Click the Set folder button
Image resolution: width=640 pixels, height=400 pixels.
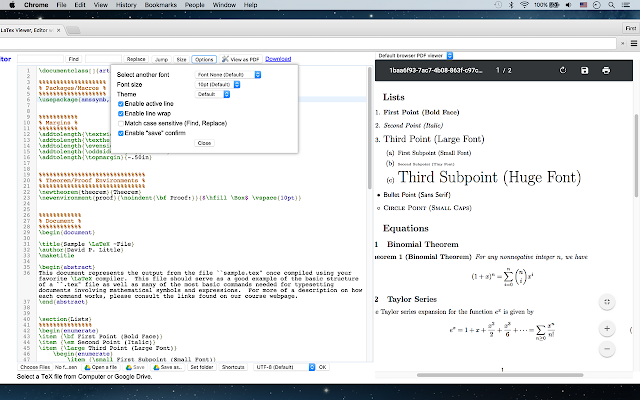pos(202,367)
